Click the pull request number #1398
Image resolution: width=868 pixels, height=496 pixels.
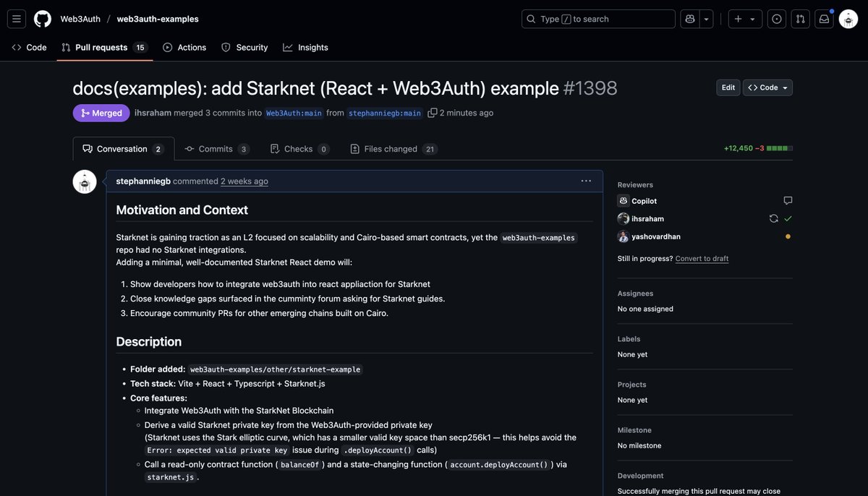coord(590,88)
